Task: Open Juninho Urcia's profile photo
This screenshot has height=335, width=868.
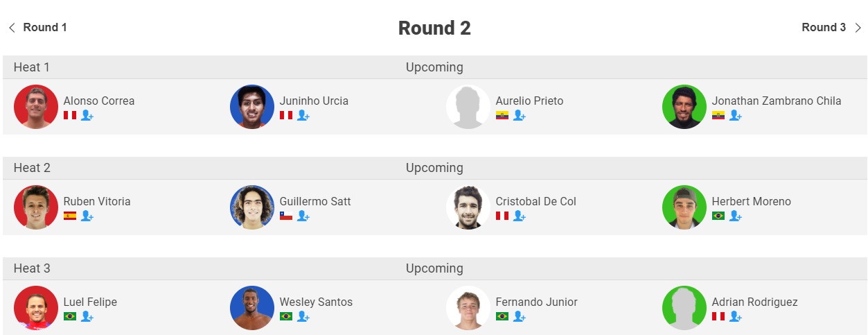Action: point(252,107)
